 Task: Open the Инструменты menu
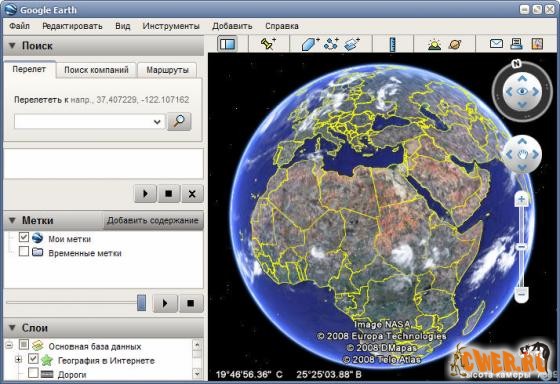click(171, 26)
